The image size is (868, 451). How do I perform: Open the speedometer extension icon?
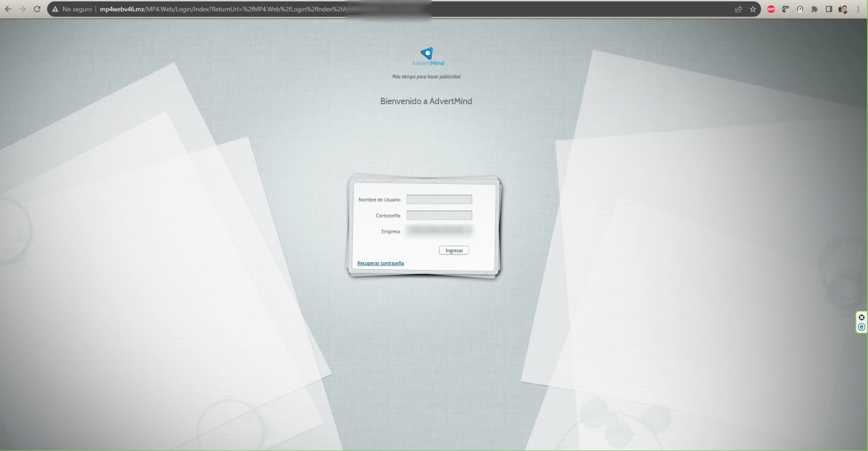click(x=800, y=9)
